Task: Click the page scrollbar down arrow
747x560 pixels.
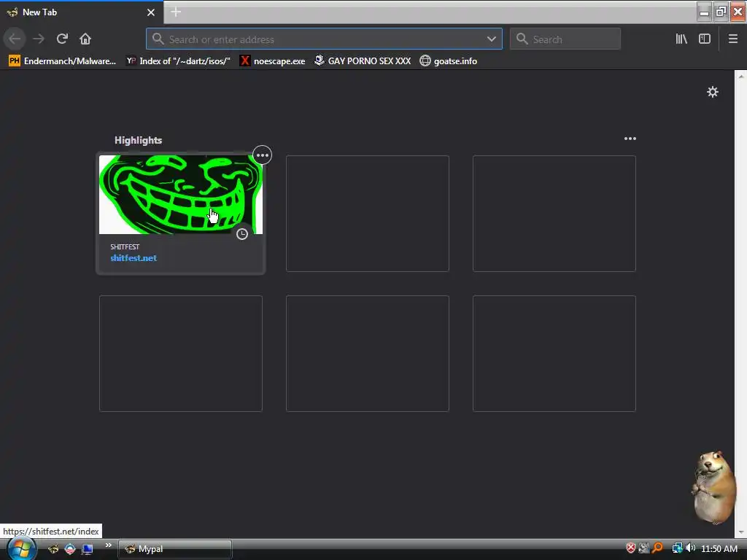Action: pyautogui.click(x=741, y=532)
